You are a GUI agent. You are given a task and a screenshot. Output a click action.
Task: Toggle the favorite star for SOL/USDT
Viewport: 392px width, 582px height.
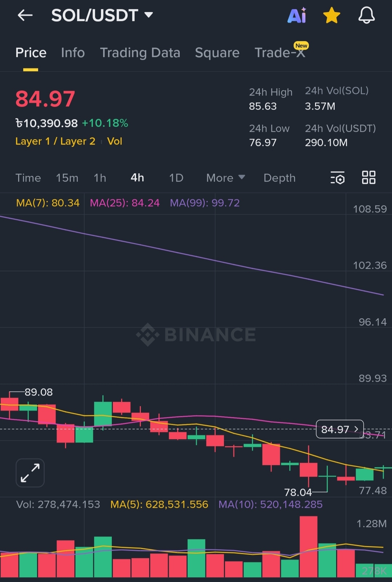(331, 16)
